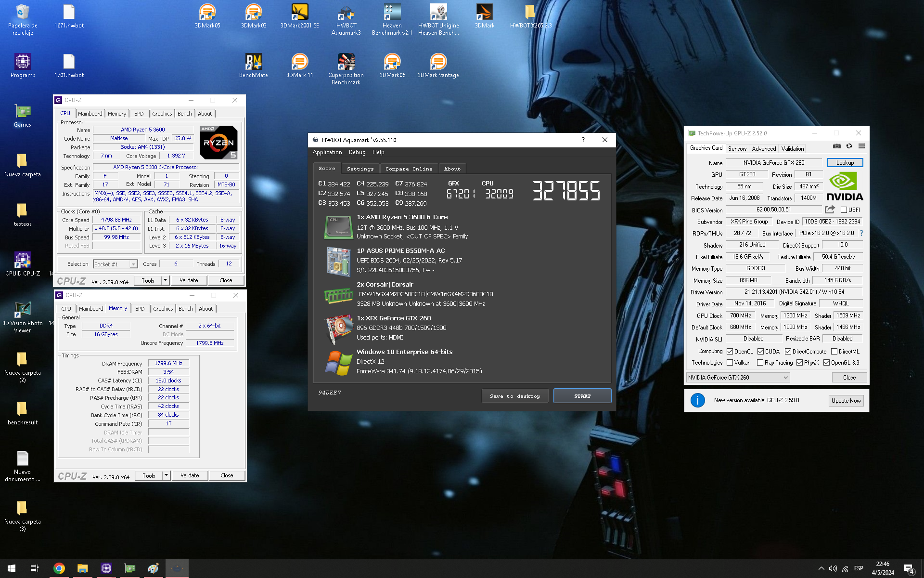
Task: Open the Validation tab in GPU-Z
Action: [792, 148]
